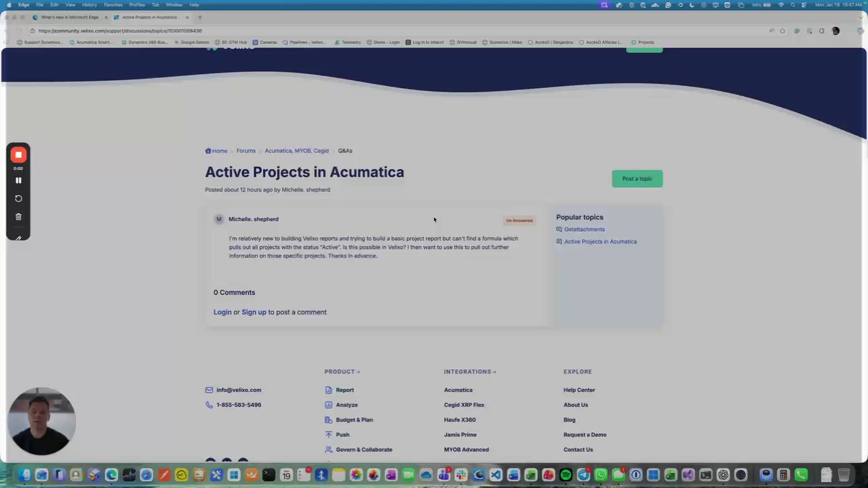Open a new browser tab with plus

[199, 17]
